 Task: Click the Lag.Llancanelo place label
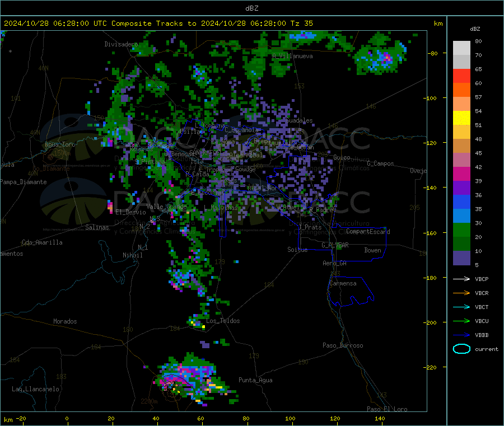tap(35, 389)
